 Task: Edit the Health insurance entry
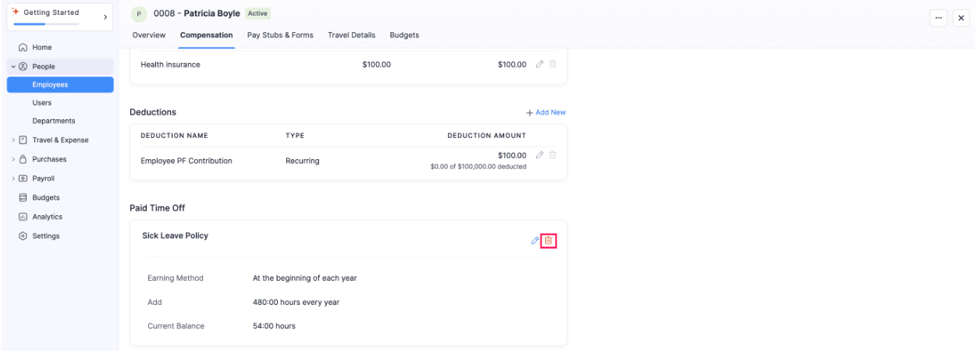tap(540, 64)
